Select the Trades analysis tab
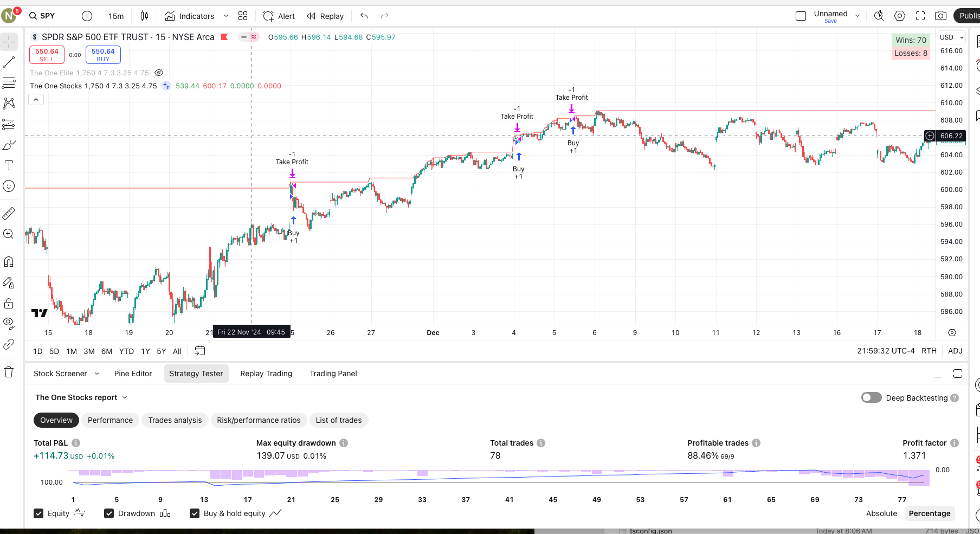The width and height of the screenshot is (980, 534). (x=175, y=420)
